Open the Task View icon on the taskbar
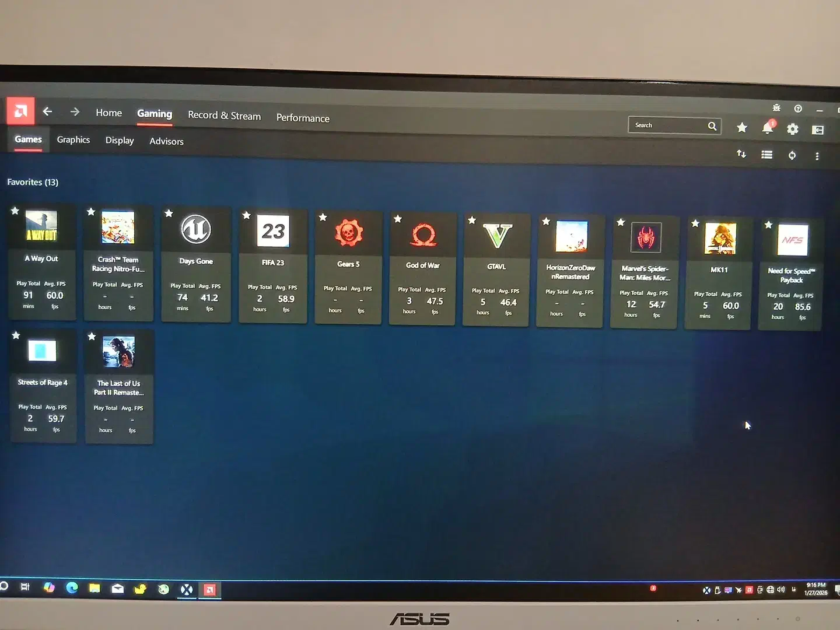This screenshot has width=840, height=630. click(25, 587)
